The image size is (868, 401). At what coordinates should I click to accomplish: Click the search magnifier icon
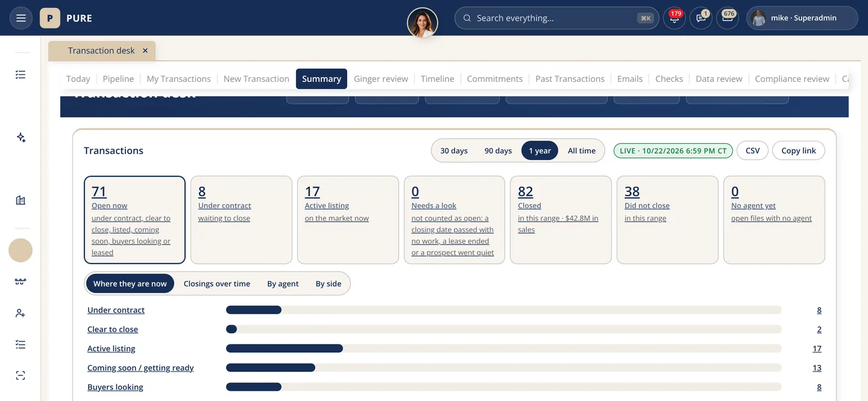click(467, 18)
